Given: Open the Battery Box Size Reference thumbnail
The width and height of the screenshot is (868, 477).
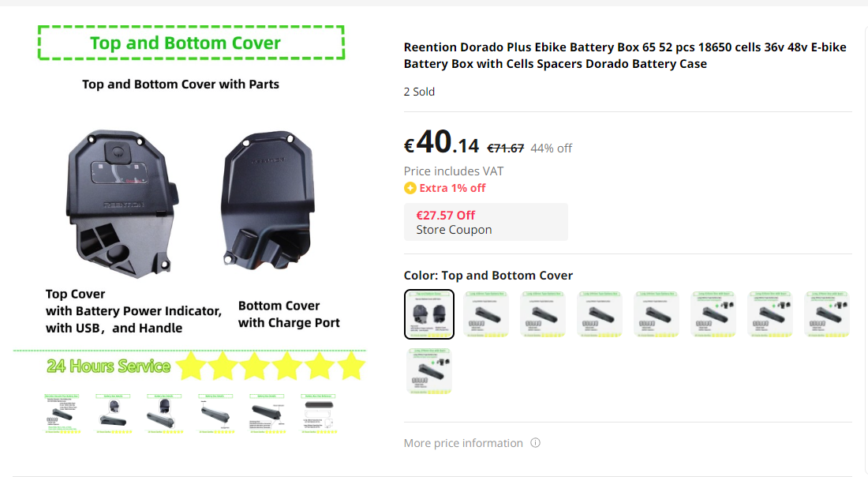Looking at the screenshot, I should [x=320, y=412].
